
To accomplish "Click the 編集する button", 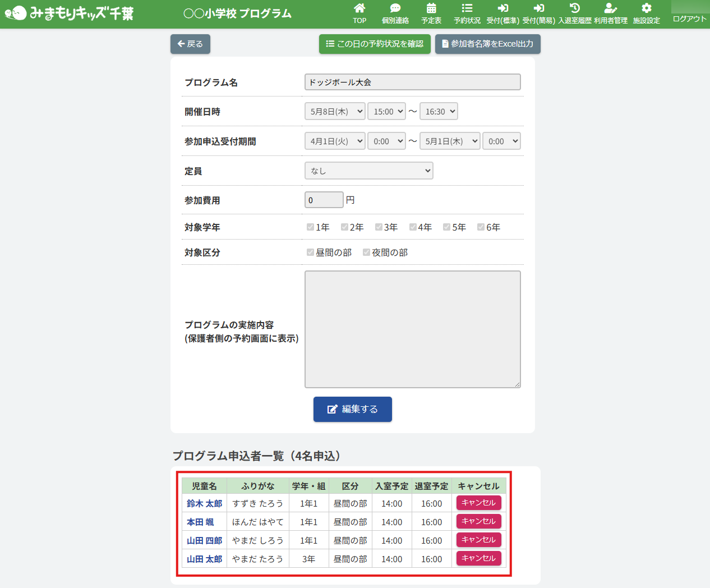I will tap(352, 409).
